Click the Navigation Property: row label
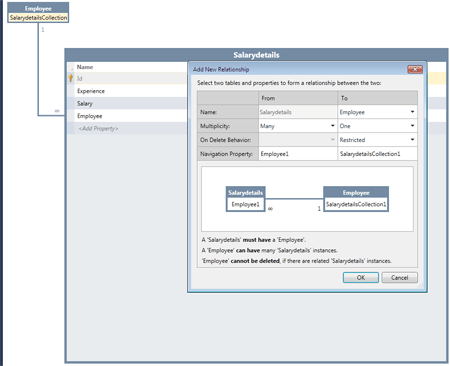Viewport: 450px width, 366px height. (228, 154)
